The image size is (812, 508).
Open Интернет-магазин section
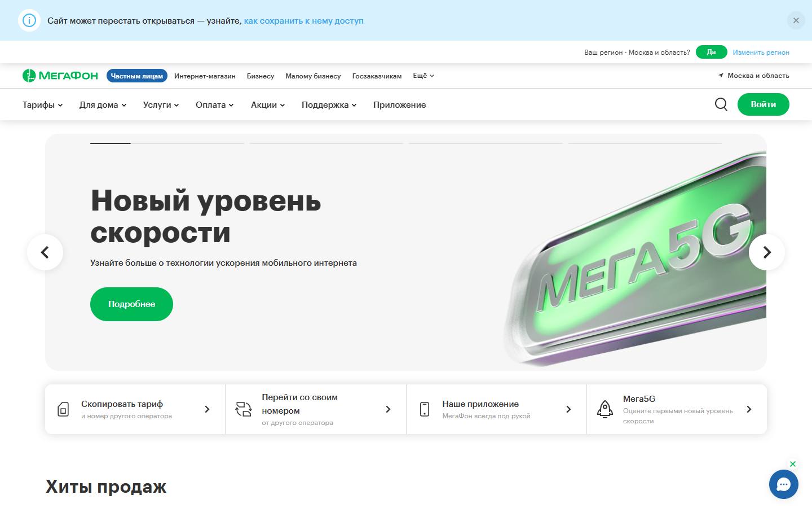pyautogui.click(x=205, y=76)
